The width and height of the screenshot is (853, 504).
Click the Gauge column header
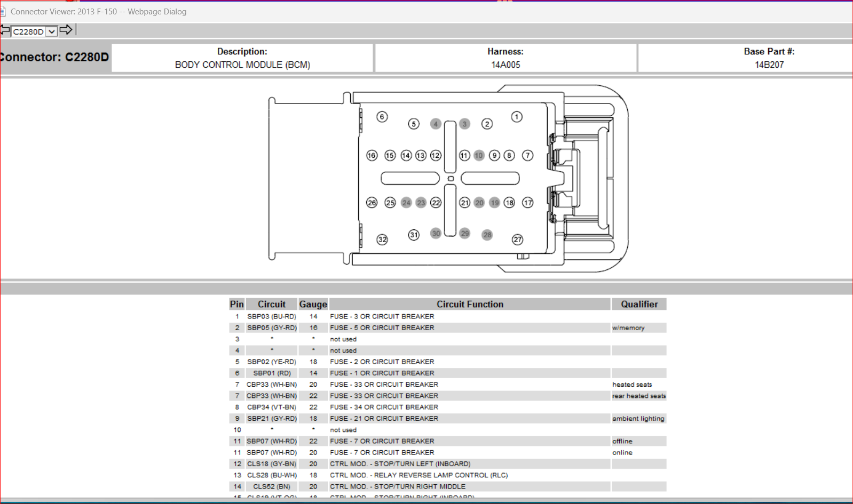click(313, 304)
